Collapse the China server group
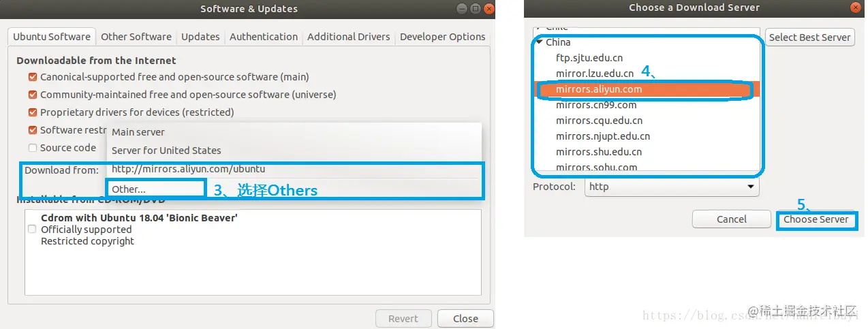The width and height of the screenshot is (868, 329). point(539,42)
